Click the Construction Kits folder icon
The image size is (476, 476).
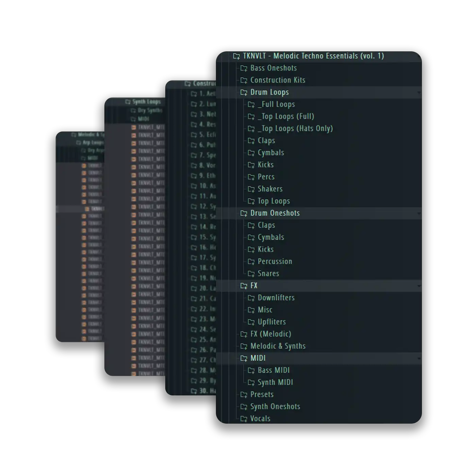click(244, 81)
